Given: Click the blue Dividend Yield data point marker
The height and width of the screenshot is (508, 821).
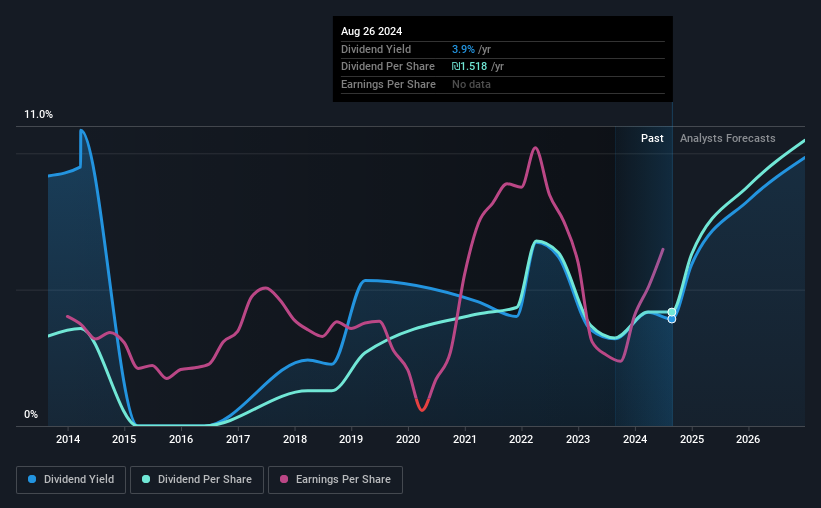Looking at the screenshot, I should (x=672, y=319).
